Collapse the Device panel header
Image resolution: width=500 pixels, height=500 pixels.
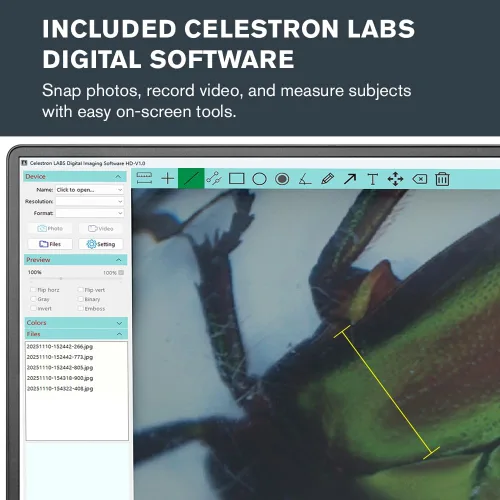tap(75, 176)
